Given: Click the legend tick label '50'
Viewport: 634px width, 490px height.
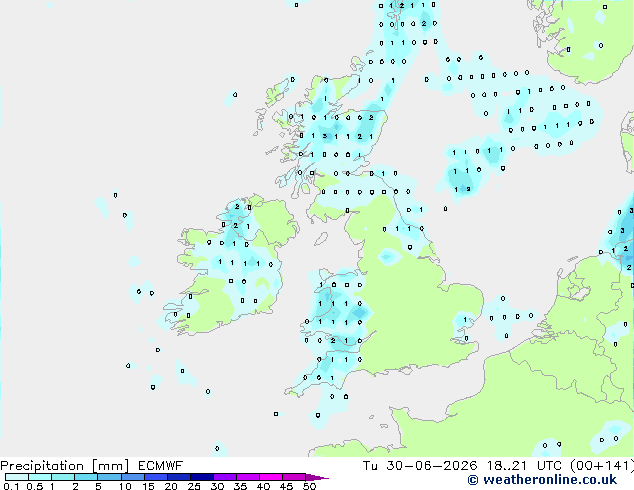Looking at the screenshot, I should click(x=309, y=486).
